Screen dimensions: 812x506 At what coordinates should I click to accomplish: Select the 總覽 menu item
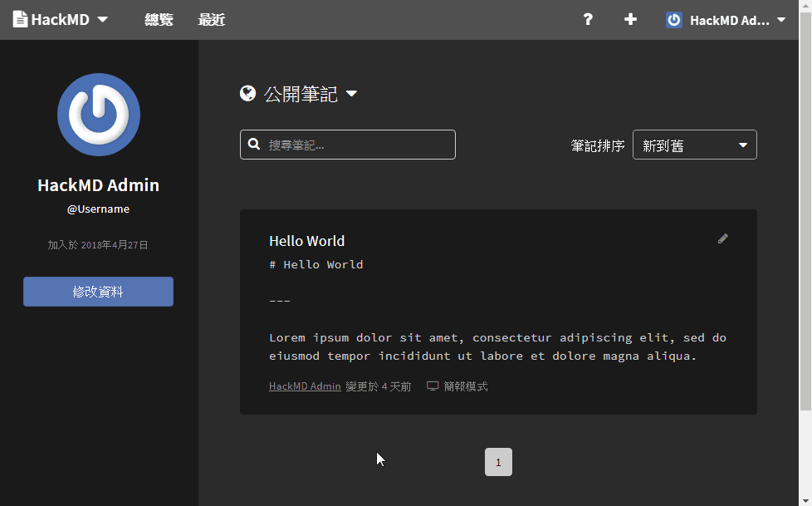[159, 19]
